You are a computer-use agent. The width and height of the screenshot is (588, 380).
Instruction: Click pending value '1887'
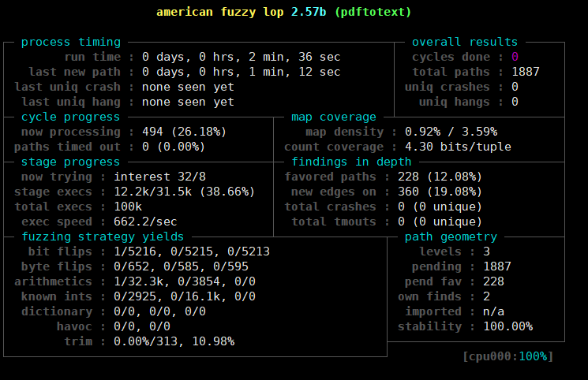pos(497,266)
